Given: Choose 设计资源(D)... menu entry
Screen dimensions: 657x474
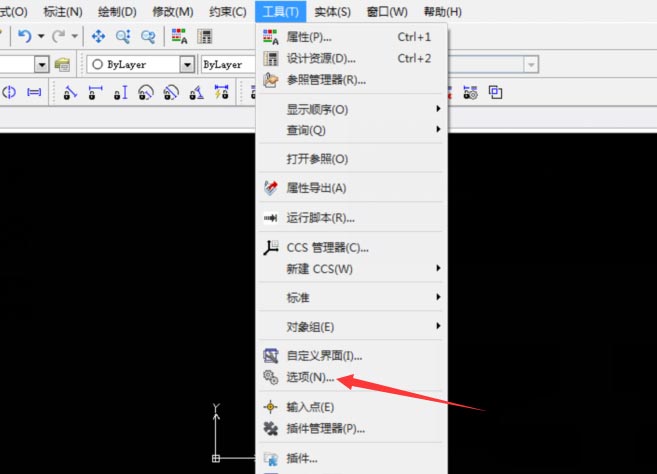Looking at the screenshot, I should 352,58.
